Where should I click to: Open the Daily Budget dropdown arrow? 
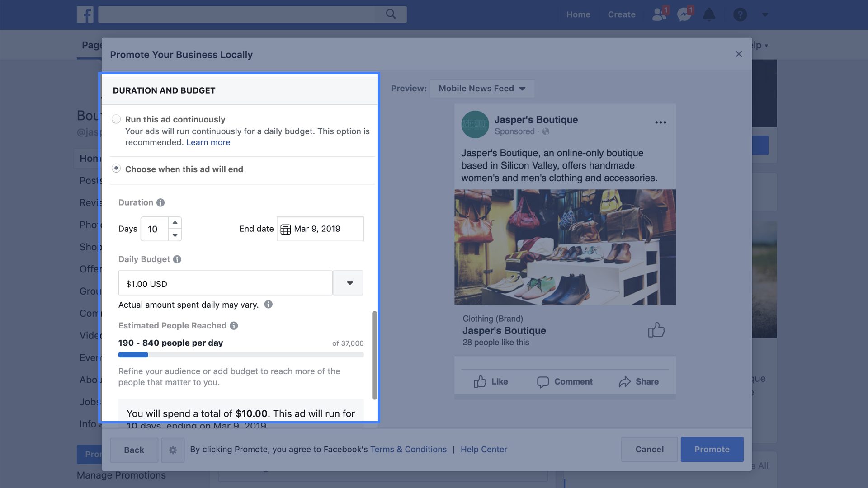coord(348,283)
